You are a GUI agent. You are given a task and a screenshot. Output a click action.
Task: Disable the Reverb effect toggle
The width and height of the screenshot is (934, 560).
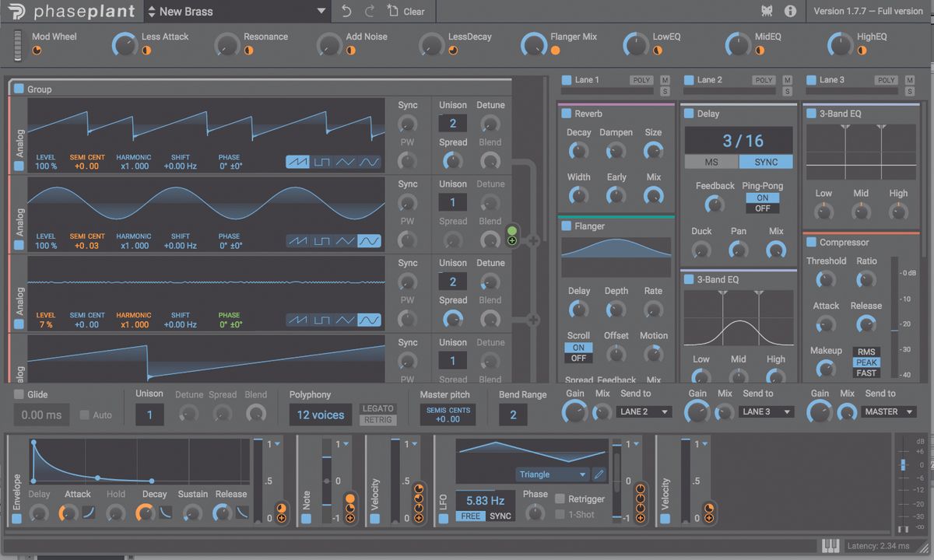[x=567, y=114]
